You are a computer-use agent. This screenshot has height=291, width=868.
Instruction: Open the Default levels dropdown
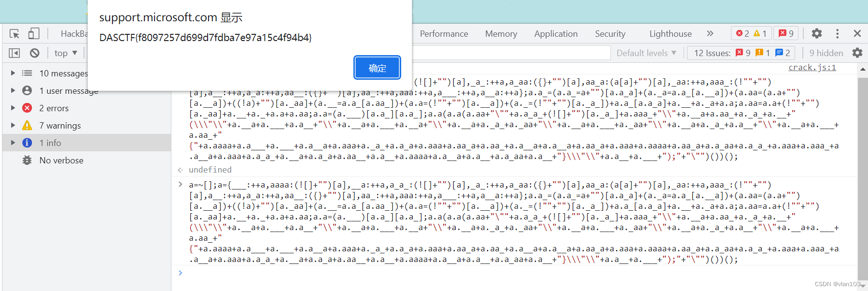tap(646, 53)
